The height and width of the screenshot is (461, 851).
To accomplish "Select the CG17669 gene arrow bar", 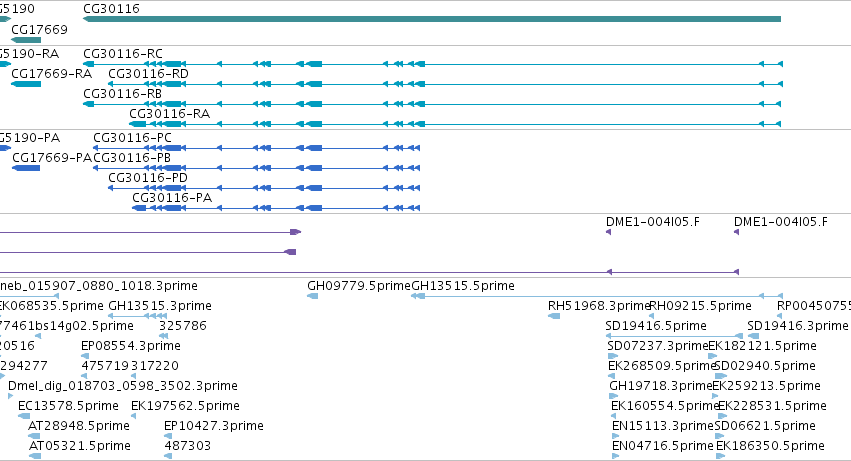I will click(26, 40).
